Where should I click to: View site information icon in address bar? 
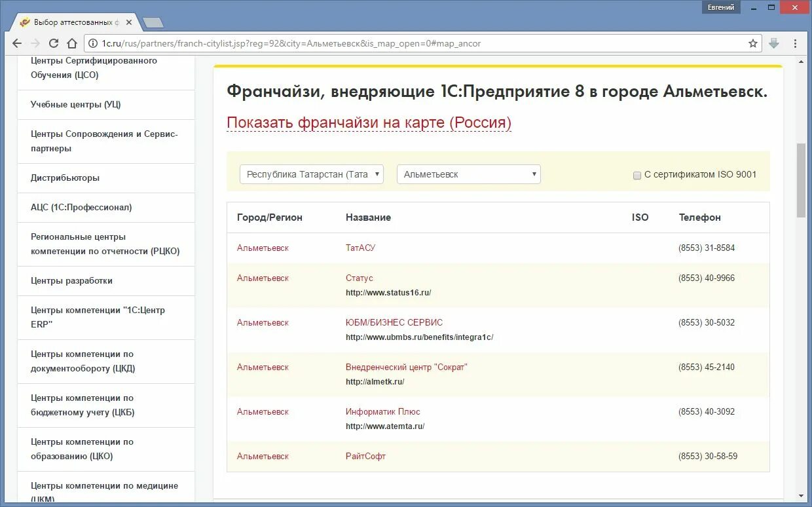pos(93,44)
